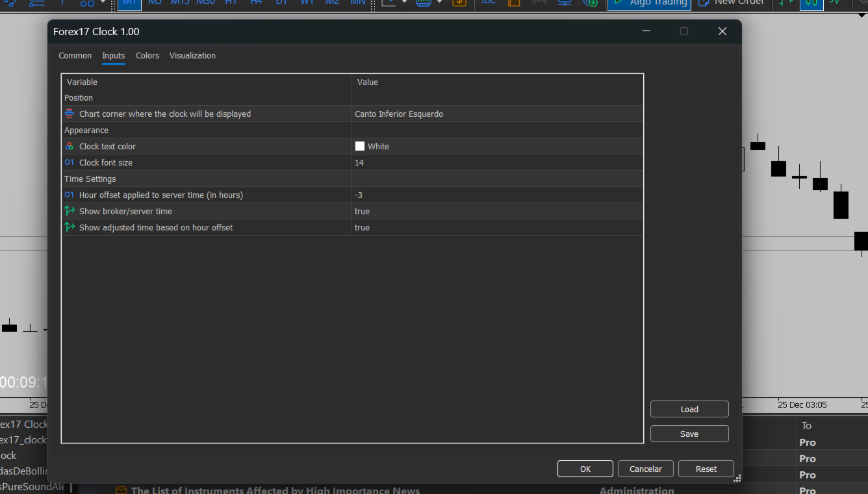Viewport: 868px width, 494px height.
Task: Select the dasDeBolli item in Navigator list
Action: (23, 471)
